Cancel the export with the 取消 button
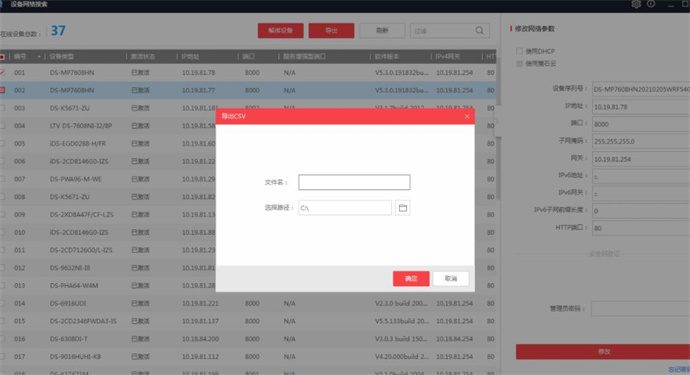The height and width of the screenshot is (375, 690). (x=451, y=279)
